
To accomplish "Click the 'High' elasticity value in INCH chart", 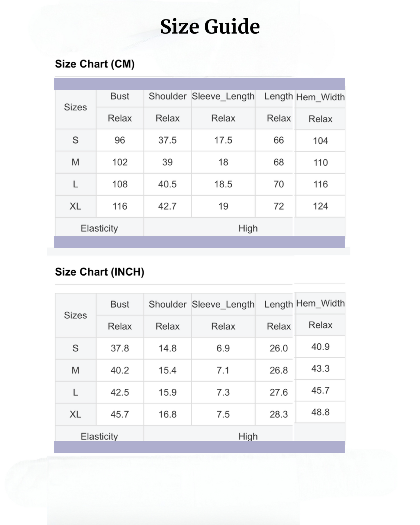I will 248,436.
